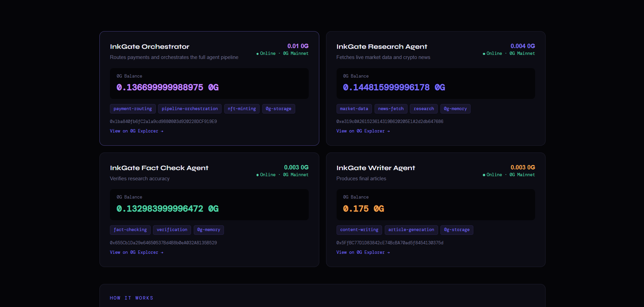
Task: Select the verification tag
Action: (172, 230)
